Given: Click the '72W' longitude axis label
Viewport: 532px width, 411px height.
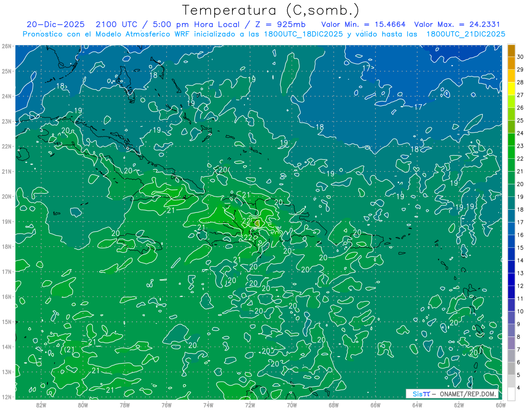Looking at the screenshot, I should click(250, 405).
